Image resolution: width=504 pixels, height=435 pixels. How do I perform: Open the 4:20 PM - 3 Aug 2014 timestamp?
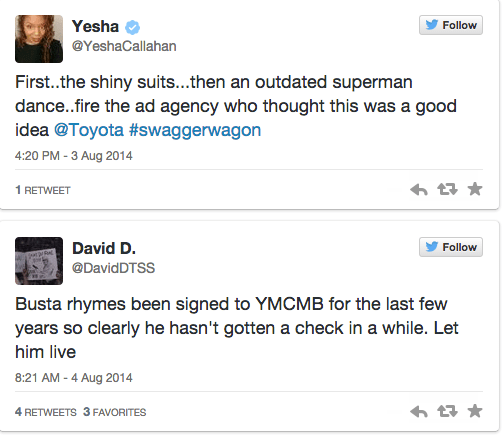pyautogui.click(x=74, y=156)
